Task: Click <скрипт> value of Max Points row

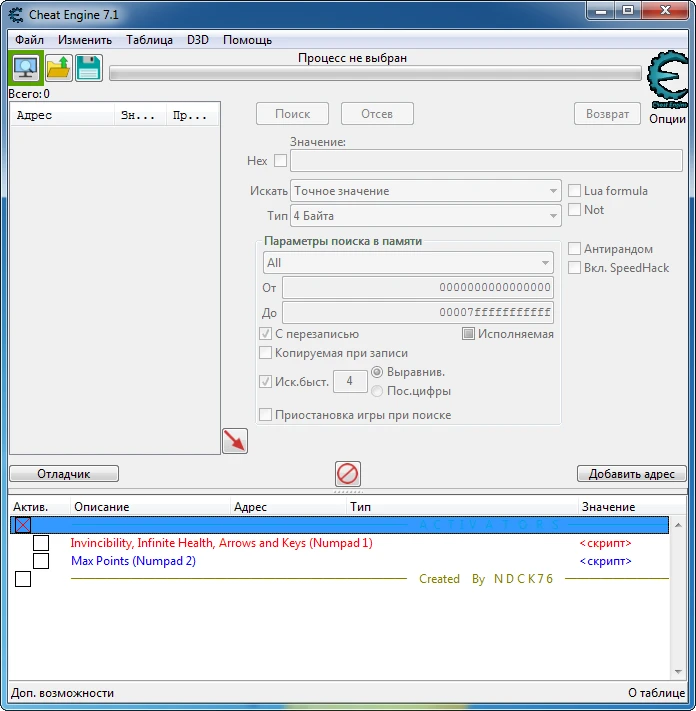Action: 605,561
